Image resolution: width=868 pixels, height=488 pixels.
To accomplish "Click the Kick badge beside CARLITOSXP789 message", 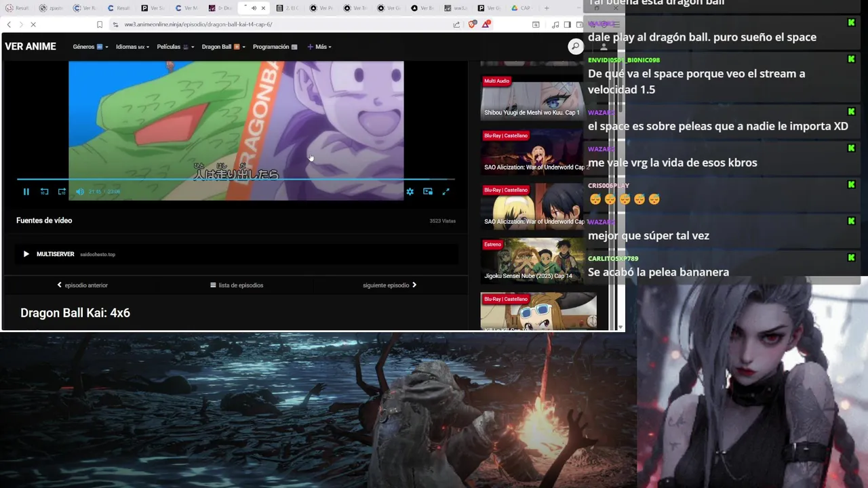I will pyautogui.click(x=851, y=258).
